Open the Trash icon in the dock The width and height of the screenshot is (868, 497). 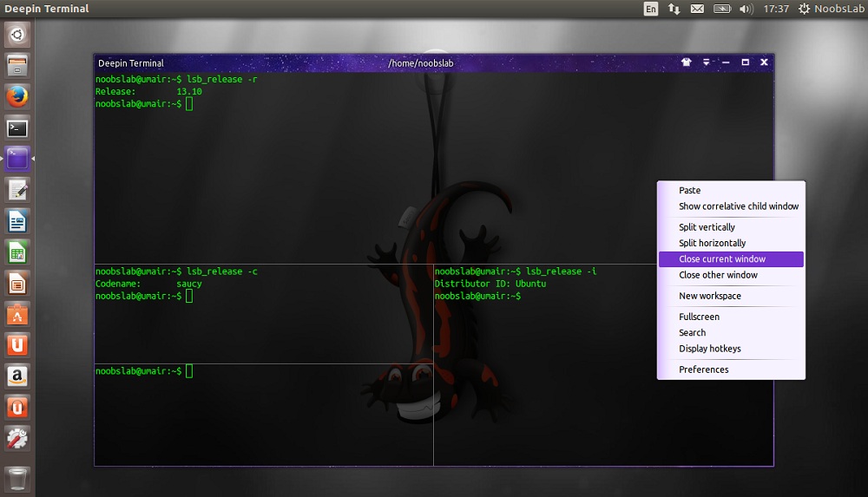17,479
